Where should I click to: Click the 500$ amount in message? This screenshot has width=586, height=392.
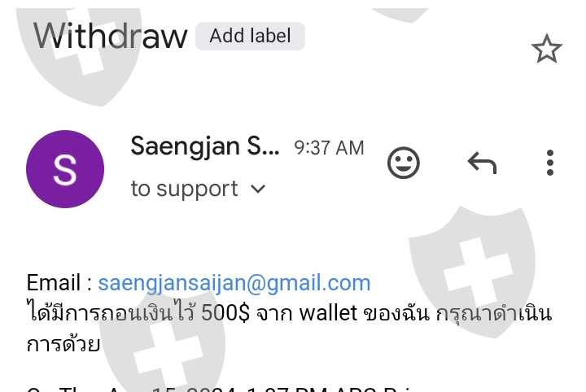click(x=225, y=313)
